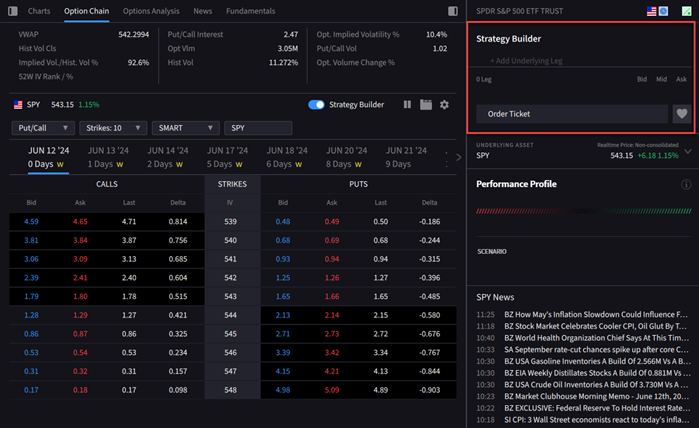699x428 pixels.
Task: Add strategy to favorites heart icon
Action: (x=682, y=114)
